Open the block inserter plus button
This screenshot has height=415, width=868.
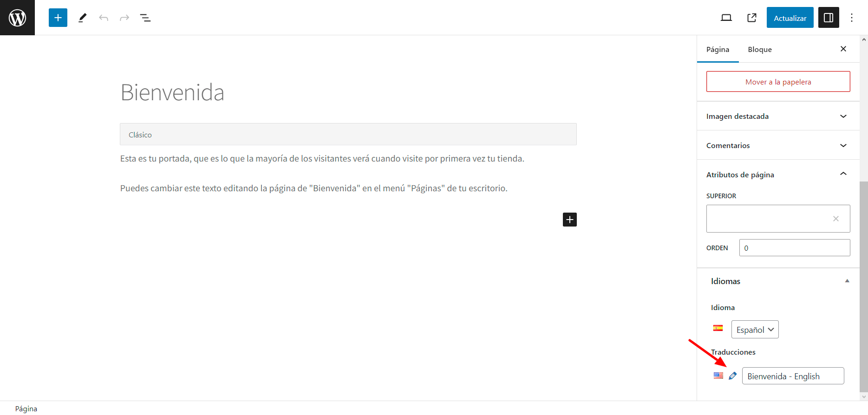pyautogui.click(x=58, y=18)
